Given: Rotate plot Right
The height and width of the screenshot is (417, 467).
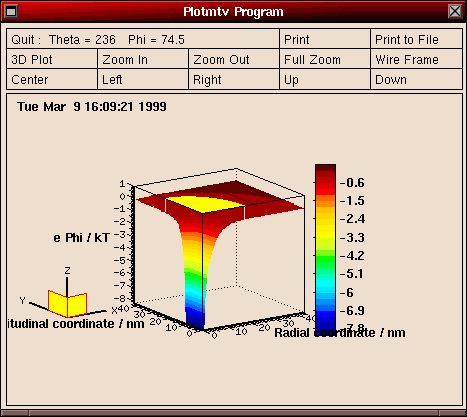Looking at the screenshot, I should tap(234, 79).
